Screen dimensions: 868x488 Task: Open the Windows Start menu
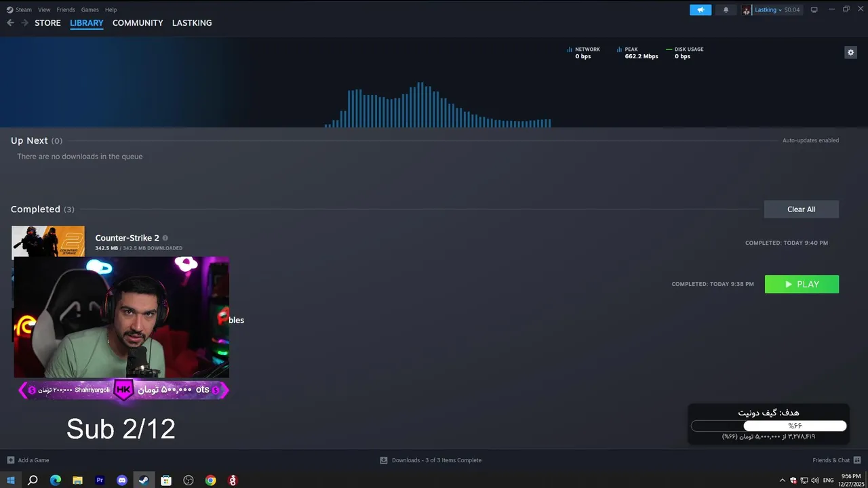(x=11, y=481)
